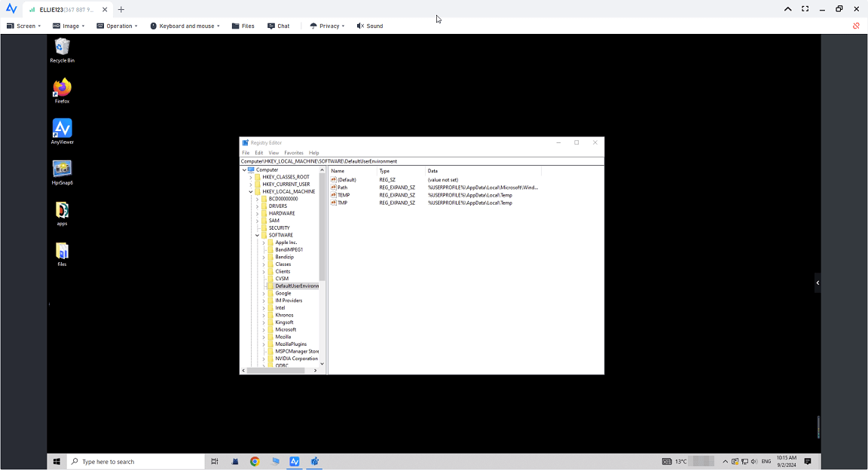This screenshot has width=868, height=470.
Task: Expand the HKEY_CLASSES_ROOT key
Action: [x=251, y=177]
